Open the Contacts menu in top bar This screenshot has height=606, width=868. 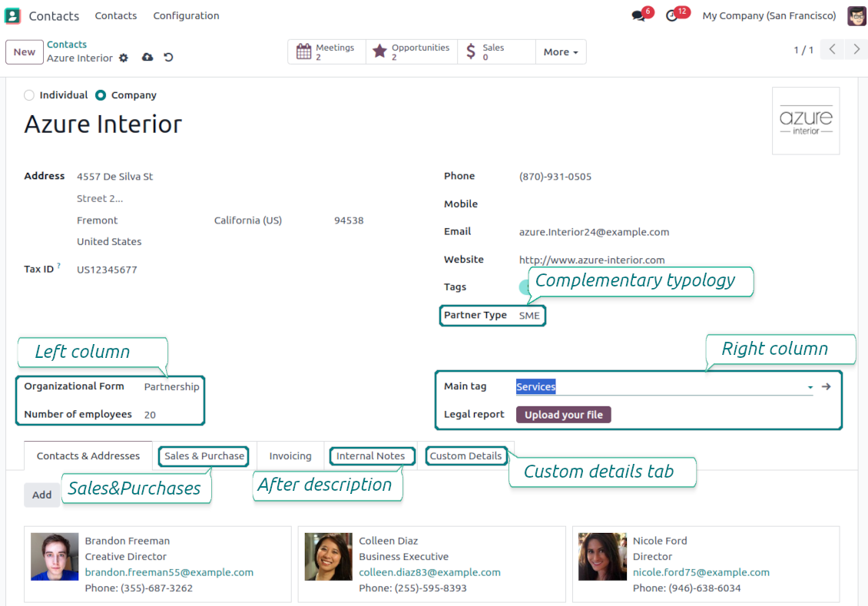pos(116,15)
